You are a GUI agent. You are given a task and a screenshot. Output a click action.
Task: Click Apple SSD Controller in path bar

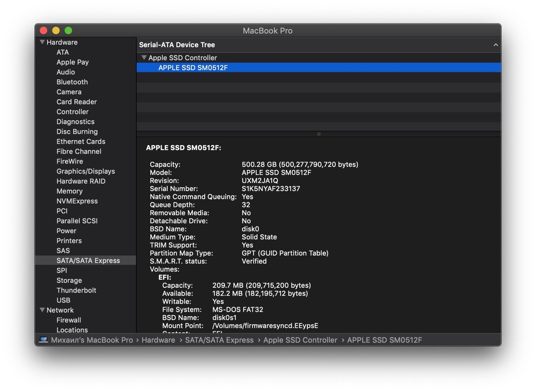[300, 340]
